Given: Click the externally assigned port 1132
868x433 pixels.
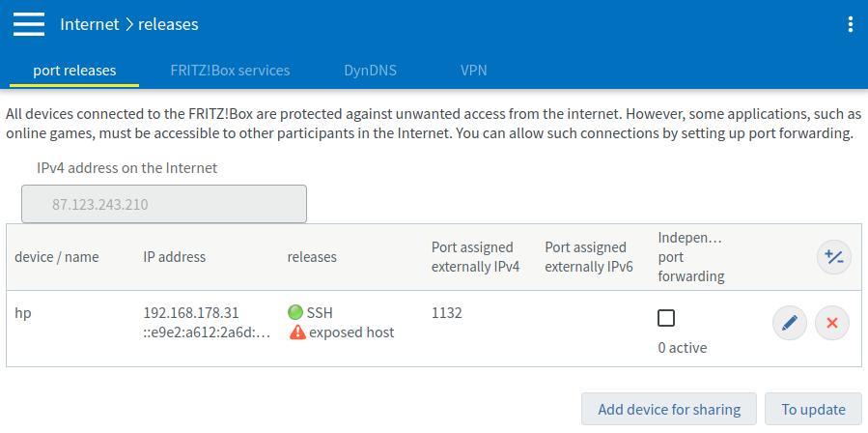Looking at the screenshot, I should 447,313.
